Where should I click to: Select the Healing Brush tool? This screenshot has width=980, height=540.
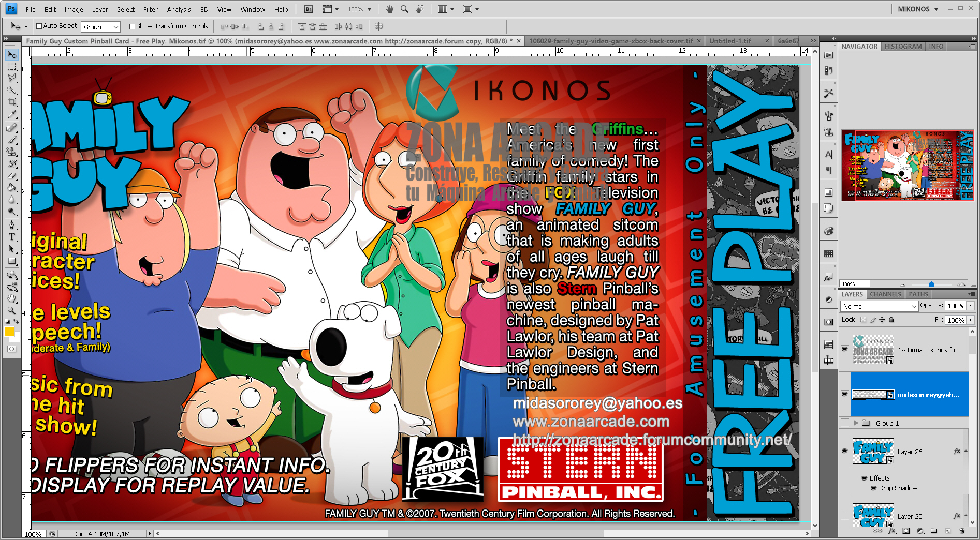[x=11, y=128]
